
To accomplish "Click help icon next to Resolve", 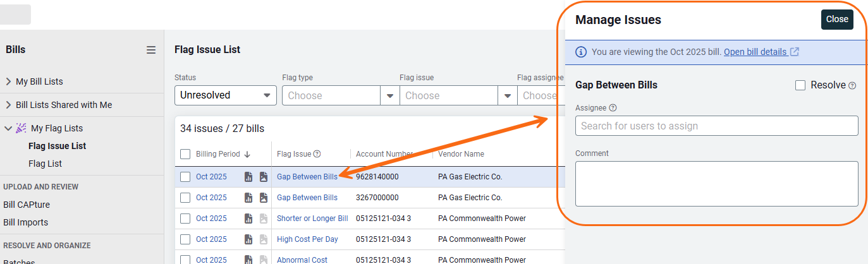I will 852,86.
